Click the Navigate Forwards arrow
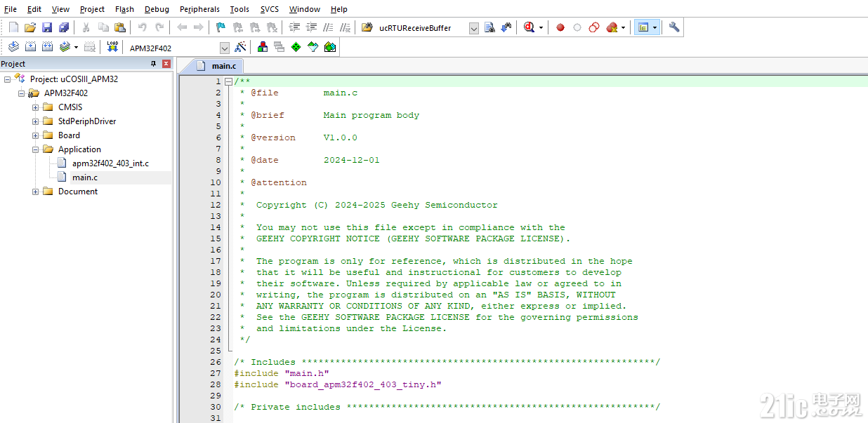 point(199,27)
